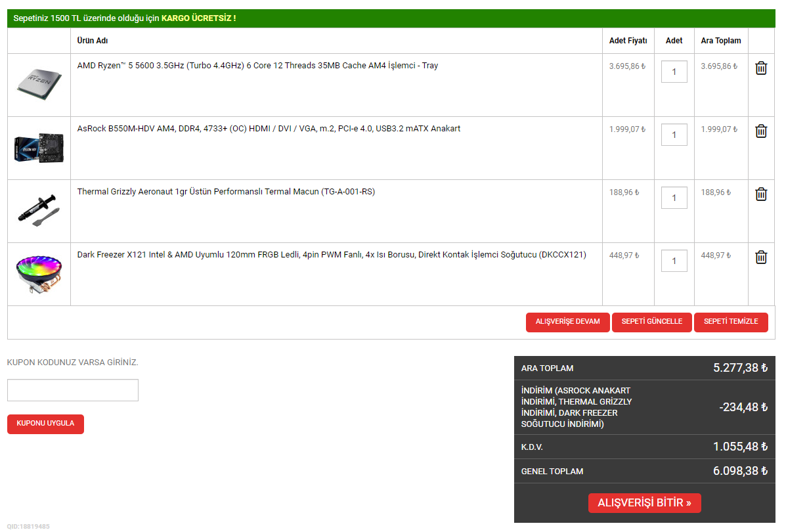
Task: Select the 1.055,48 ₺ K.D.V. value
Action: (741, 447)
